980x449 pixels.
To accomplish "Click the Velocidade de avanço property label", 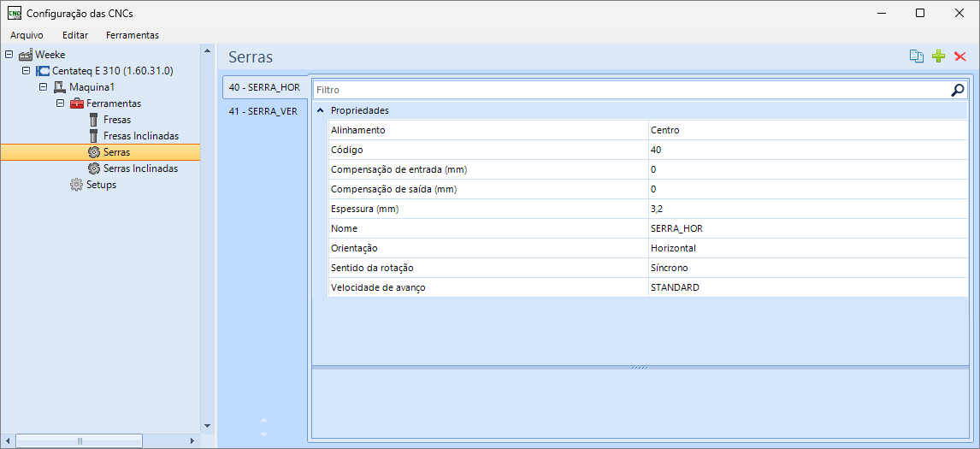I will click(378, 287).
